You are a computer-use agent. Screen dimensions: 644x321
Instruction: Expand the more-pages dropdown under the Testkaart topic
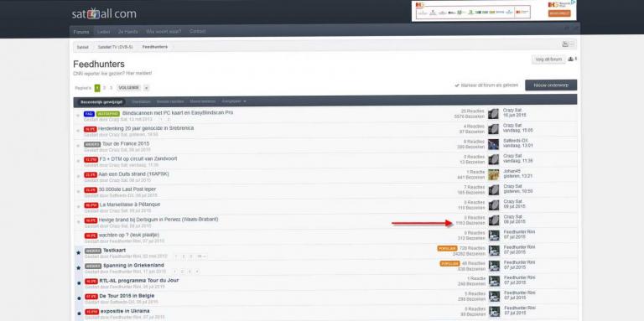201,256
